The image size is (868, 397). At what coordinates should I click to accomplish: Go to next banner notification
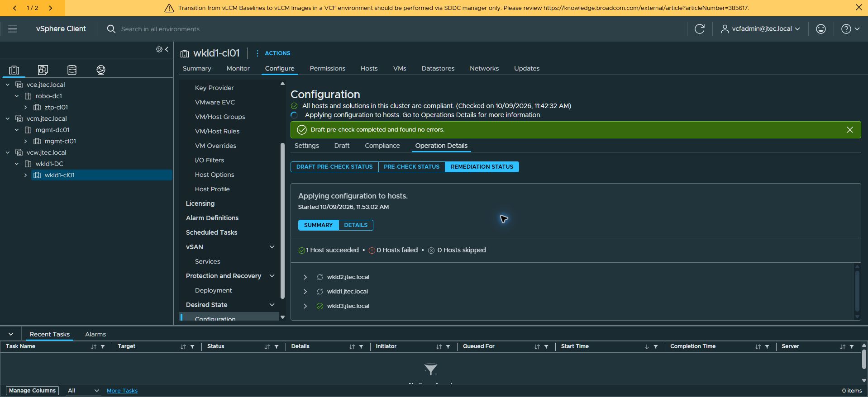click(x=50, y=8)
